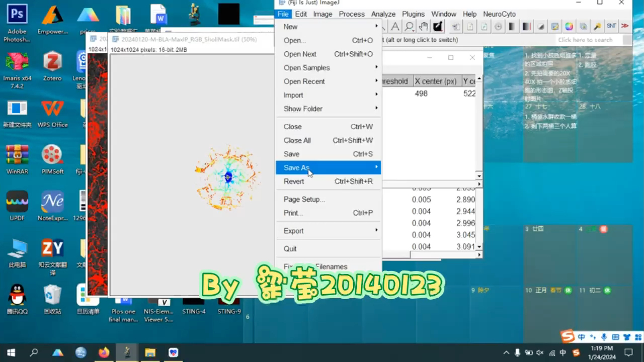This screenshot has width=644, height=362.
Task: Select the Magnifying glass zoom tool
Action: [x=410, y=27]
